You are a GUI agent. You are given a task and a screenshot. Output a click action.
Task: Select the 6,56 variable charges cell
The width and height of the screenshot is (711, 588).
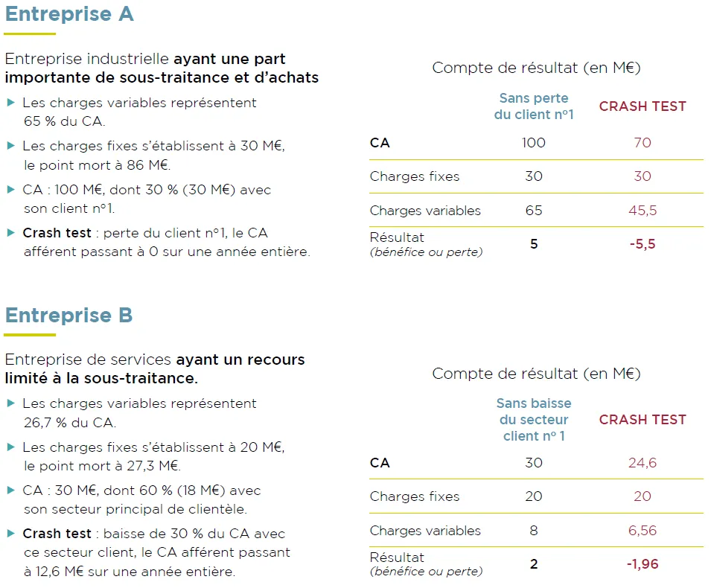pyautogui.click(x=642, y=531)
